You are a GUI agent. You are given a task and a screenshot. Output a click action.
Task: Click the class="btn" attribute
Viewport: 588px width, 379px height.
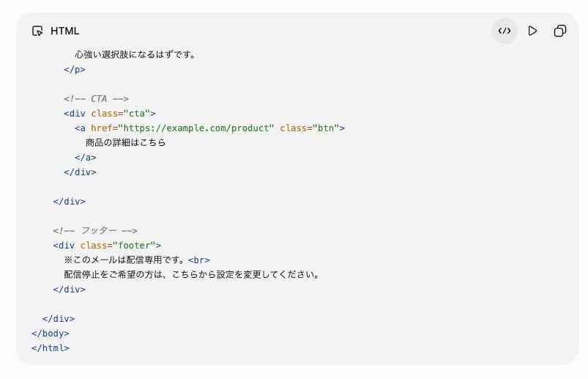(x=309, y=128)
